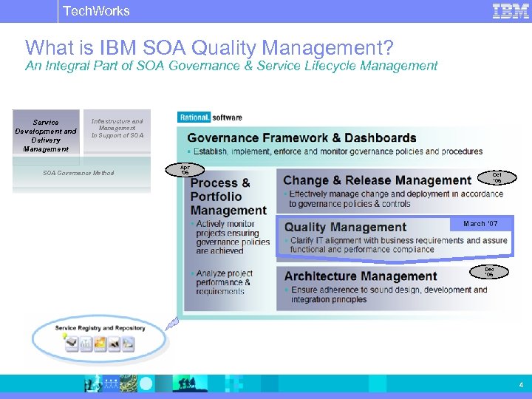The width and height of the screenshot is (532, 399).
Task: Click bullet 'Actively monitor projects ensuring governance policies'
Action: click(231, 237)
